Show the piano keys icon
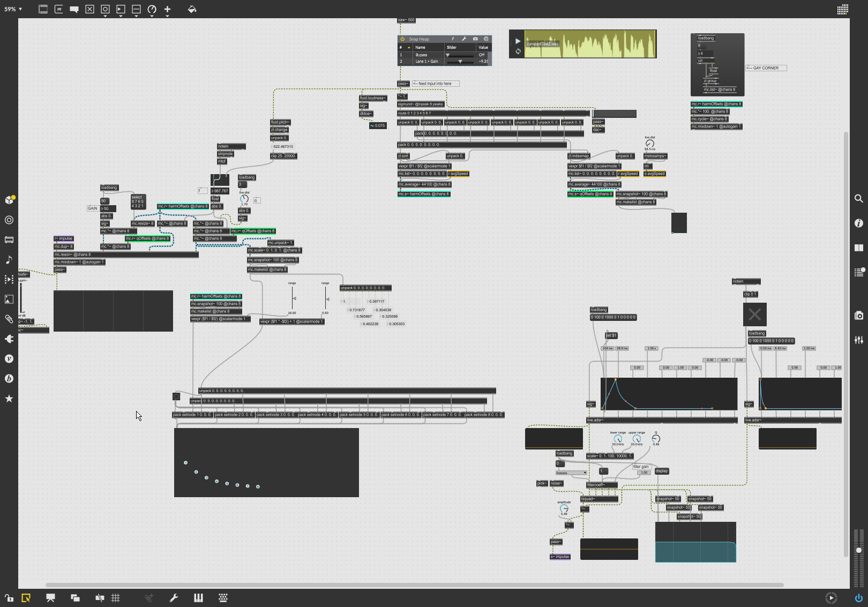Image resolution: width=868 pixels, height=607 pixels. [x=198, y=598]
